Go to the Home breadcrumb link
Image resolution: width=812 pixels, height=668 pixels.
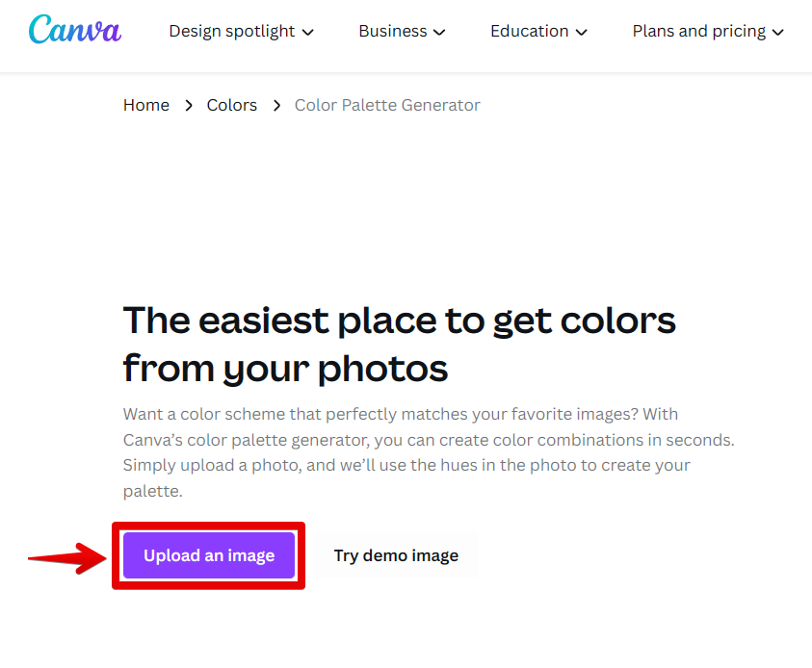(146, 105)
